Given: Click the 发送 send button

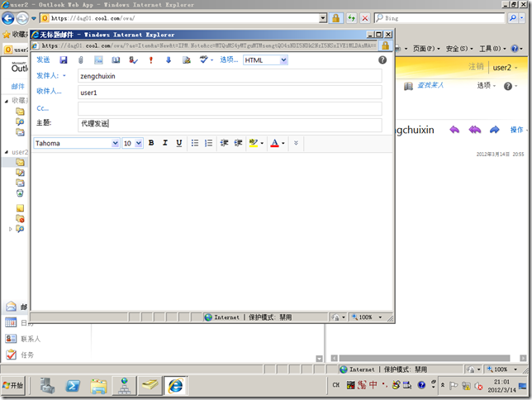Looking at the screenshot, I should coord(43,60).
